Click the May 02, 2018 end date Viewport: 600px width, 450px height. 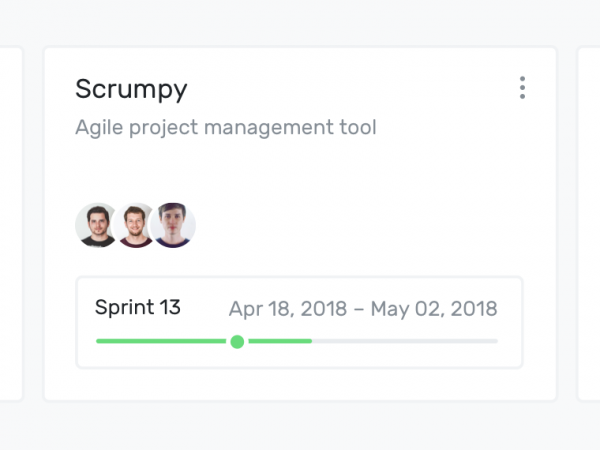[434, 309]
